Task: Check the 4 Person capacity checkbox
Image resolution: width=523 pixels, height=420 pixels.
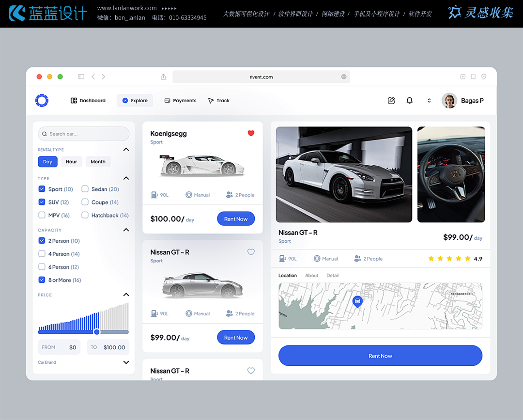Action: 42,254
